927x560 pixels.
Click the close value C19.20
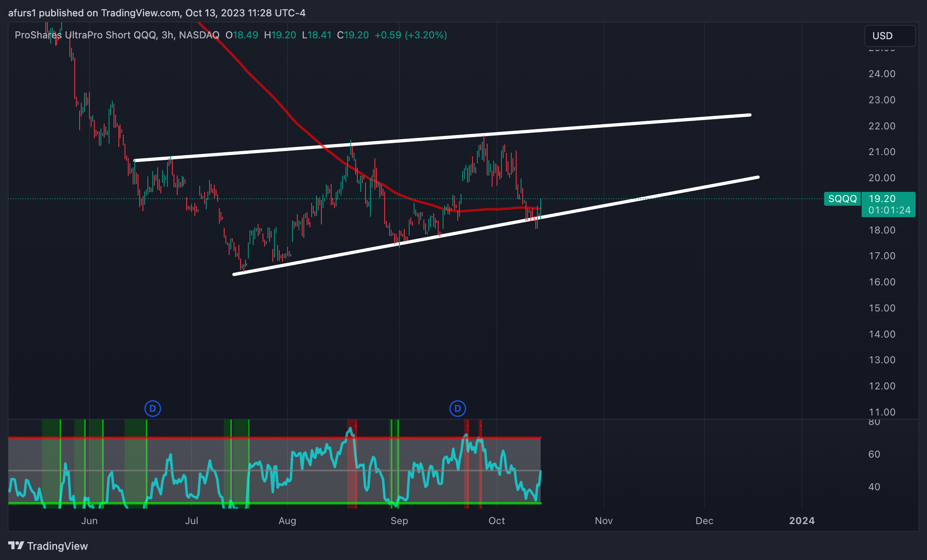[353, 35]
